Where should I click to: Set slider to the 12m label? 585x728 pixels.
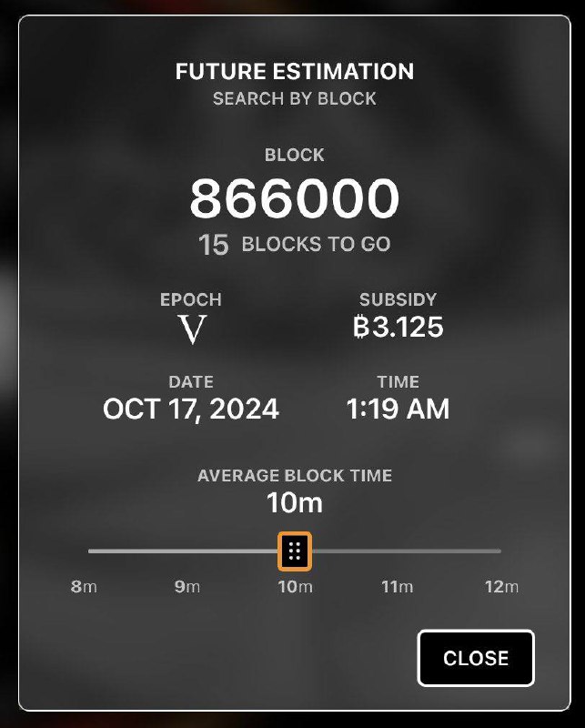[502, 587]
